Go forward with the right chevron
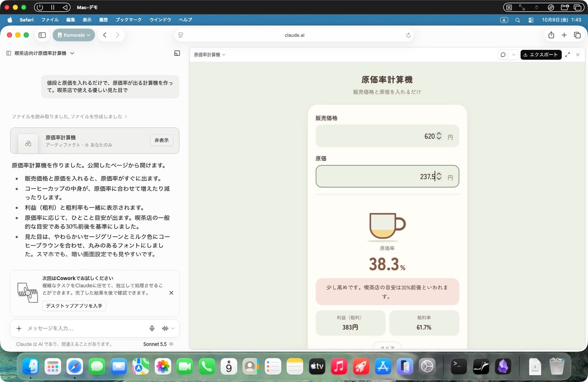 pos(118,35)
